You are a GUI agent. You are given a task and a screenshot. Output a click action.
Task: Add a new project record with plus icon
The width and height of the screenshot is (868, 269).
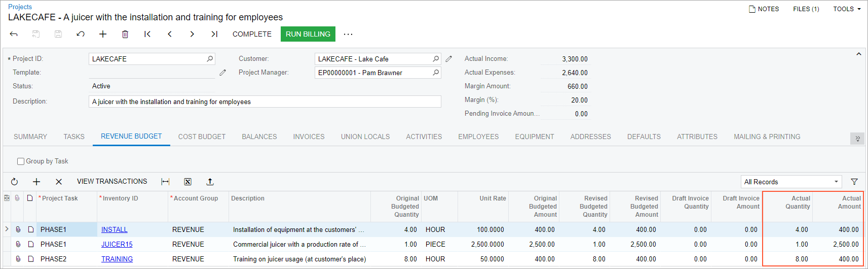tap(103, 34)
